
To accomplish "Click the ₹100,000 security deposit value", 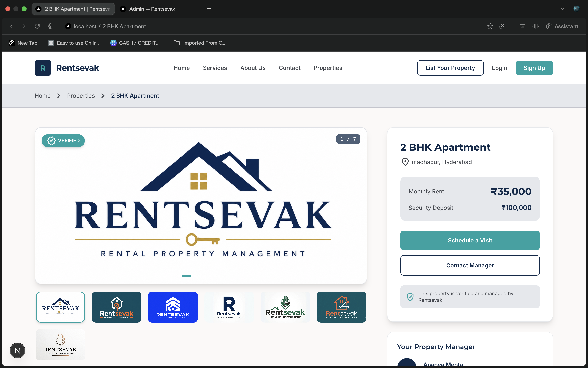I will pyautogui.click(x=517, y=208).
